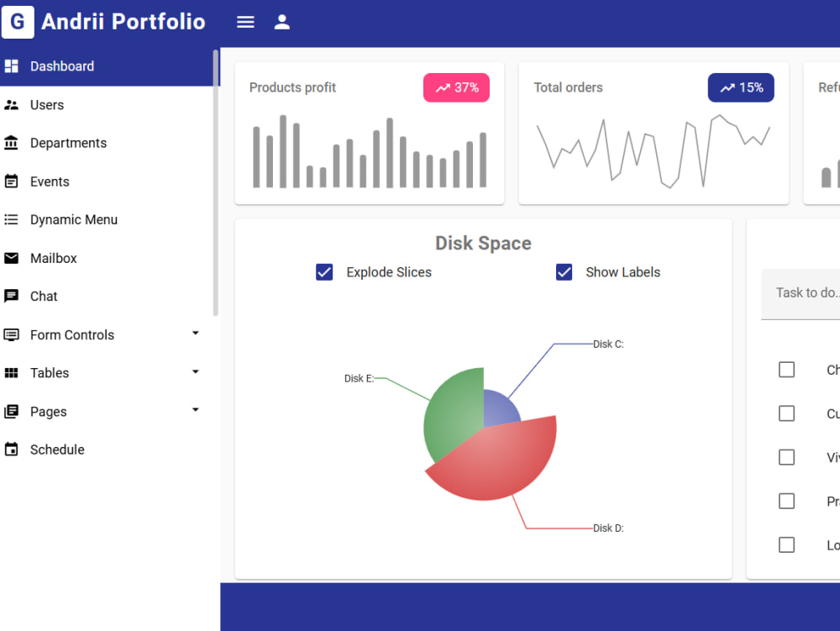Image resolution: width=840 pixels, height=631 pixels.
Task: Check the task checkbox beside 'Lo'
Action: [x=786, y=545]
